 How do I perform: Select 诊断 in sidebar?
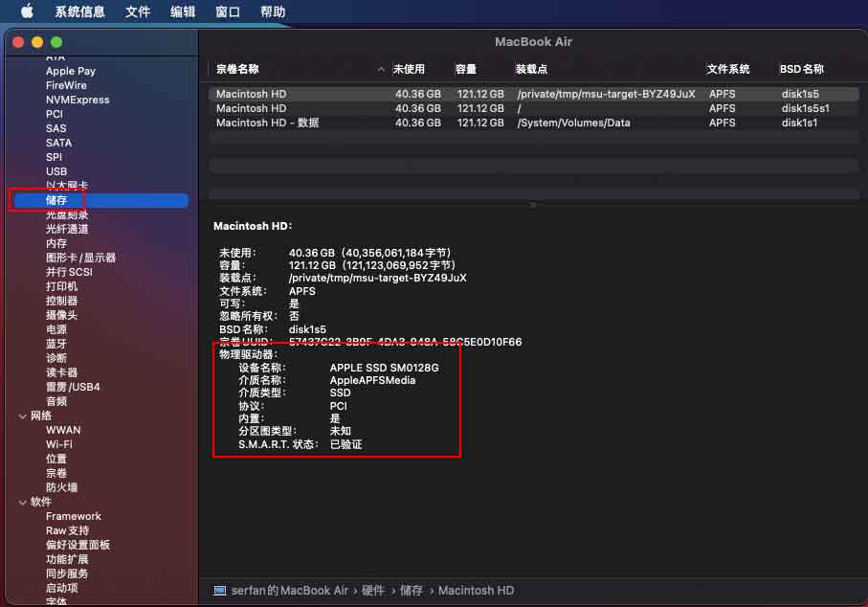pyautogui.click(x=56, y=358)
